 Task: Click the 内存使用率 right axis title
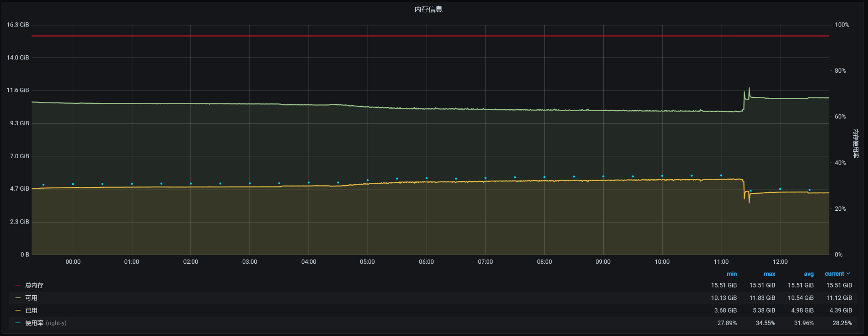click(x=855, y=143)
